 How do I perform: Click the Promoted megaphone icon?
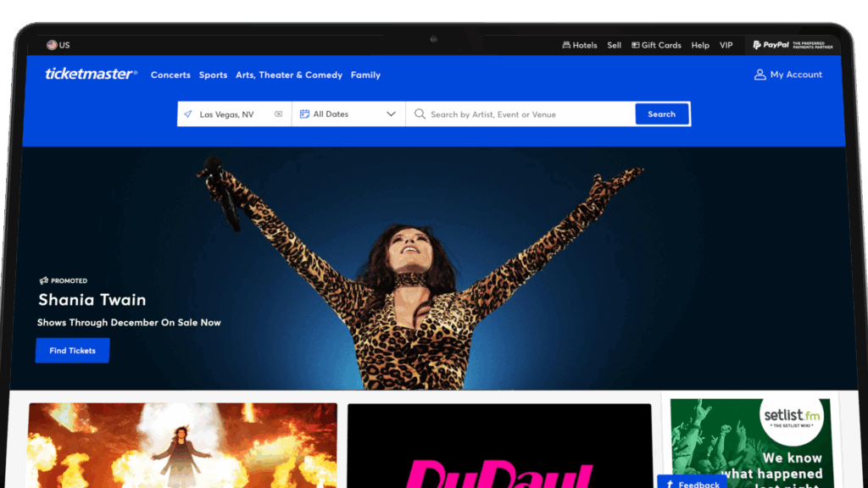tap(44, 280)
